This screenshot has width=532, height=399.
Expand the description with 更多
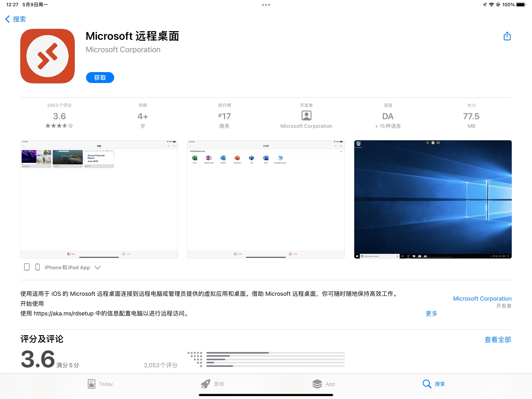pyautogui.click(x=431, y=313)
